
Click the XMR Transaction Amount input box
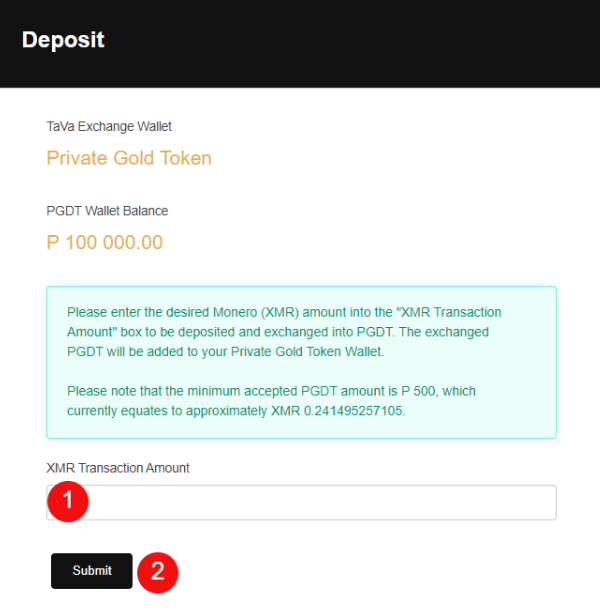click(x=320, y=503)
